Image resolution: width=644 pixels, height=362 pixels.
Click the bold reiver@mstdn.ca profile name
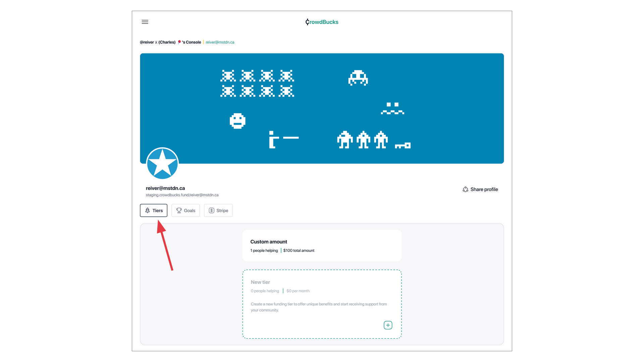[x=165, y=188]
